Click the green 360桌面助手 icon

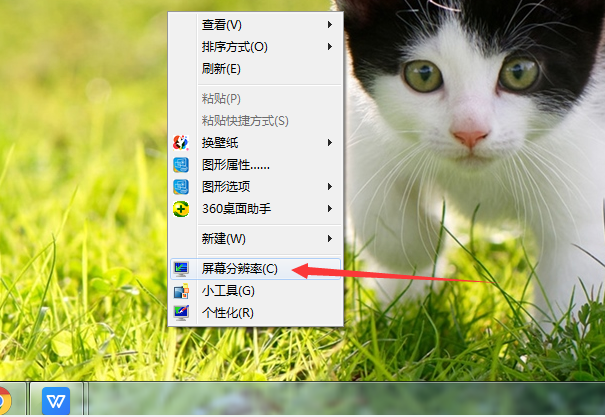pos(181,209)
